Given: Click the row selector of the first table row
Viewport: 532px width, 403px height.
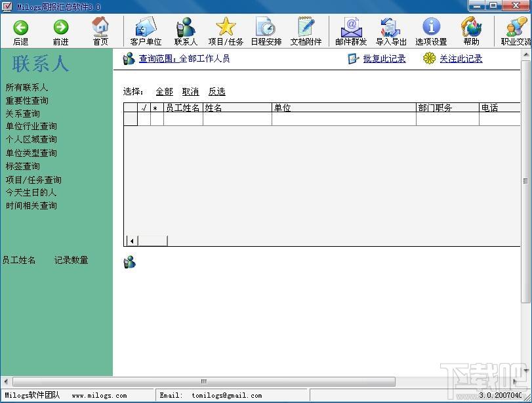Looking at the screenshot, I should pos(131,119).
